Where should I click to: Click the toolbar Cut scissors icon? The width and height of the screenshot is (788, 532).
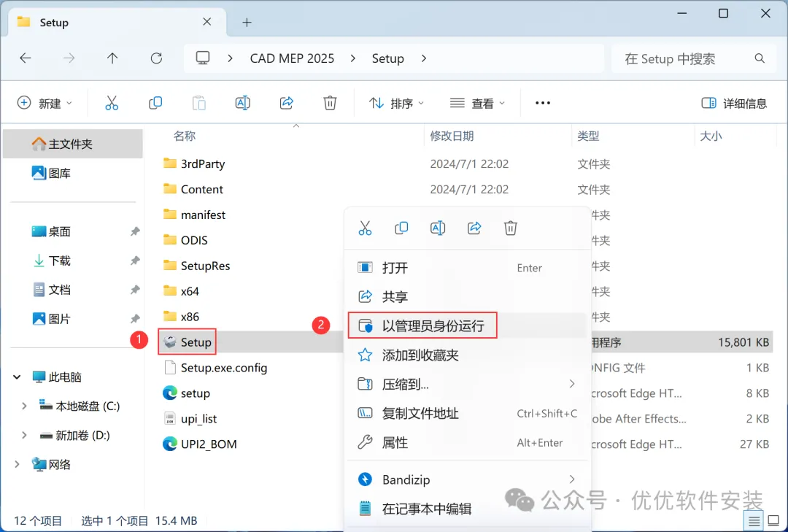click(112, 103)
